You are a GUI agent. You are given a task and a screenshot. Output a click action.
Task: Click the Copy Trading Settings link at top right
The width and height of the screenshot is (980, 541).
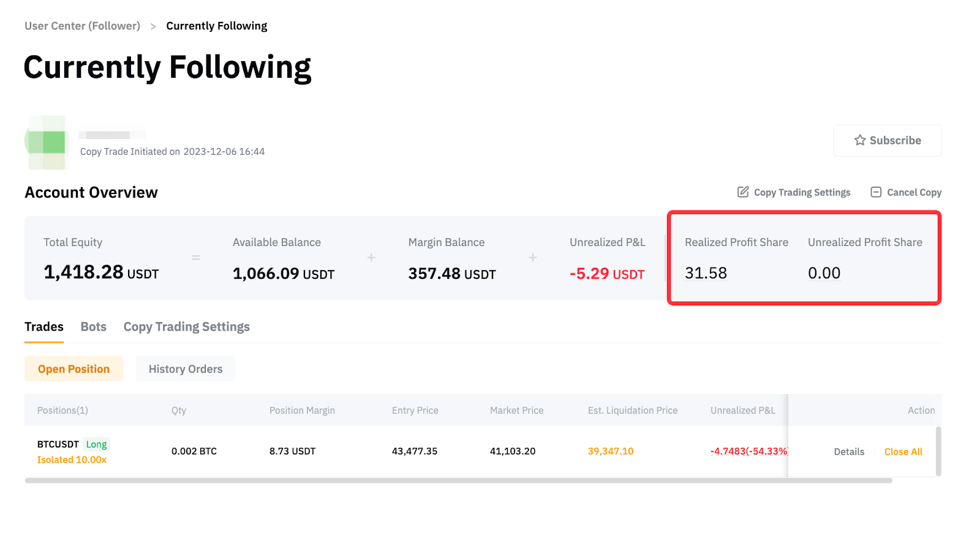pos(802,192)
